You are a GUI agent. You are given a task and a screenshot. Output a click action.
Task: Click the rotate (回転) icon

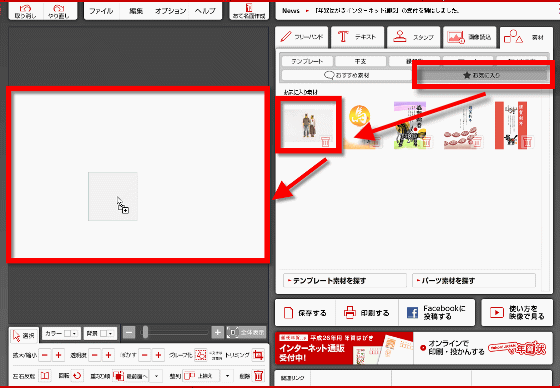point(77,375)
